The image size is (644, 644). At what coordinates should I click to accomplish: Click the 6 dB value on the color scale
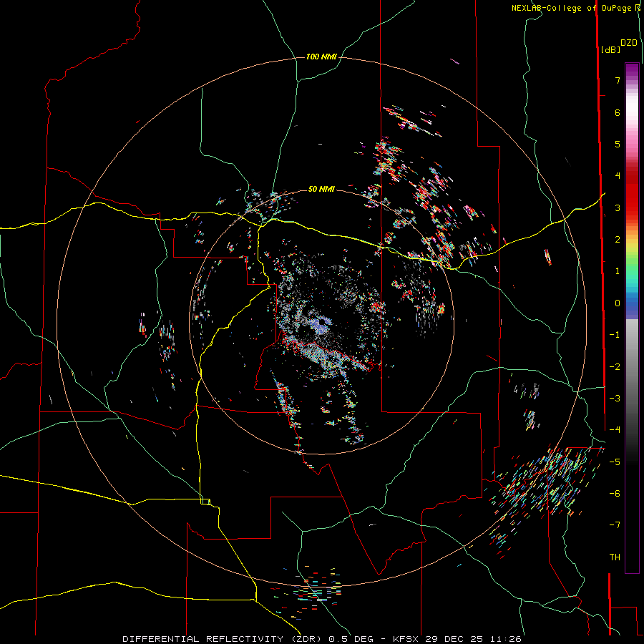pyautogui.click(x=618, y=112)
